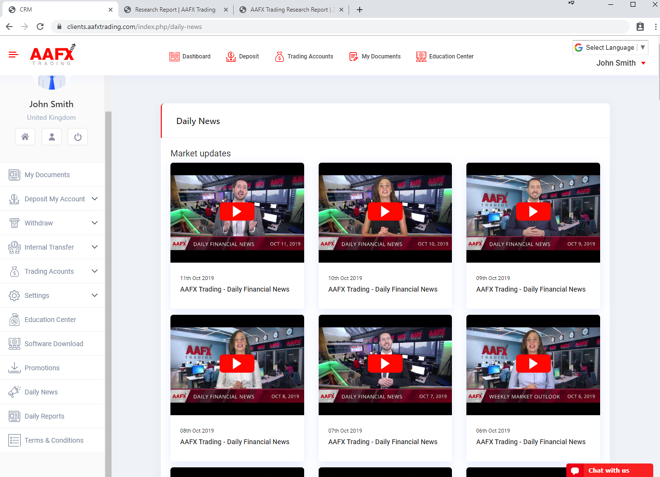Open the John Smith user menu arrow
This screenshot has width=660, height=477.
pos(643,63)
